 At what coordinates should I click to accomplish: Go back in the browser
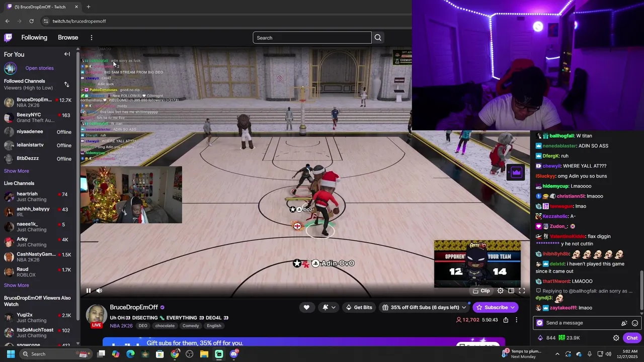[x=7, y=21]
